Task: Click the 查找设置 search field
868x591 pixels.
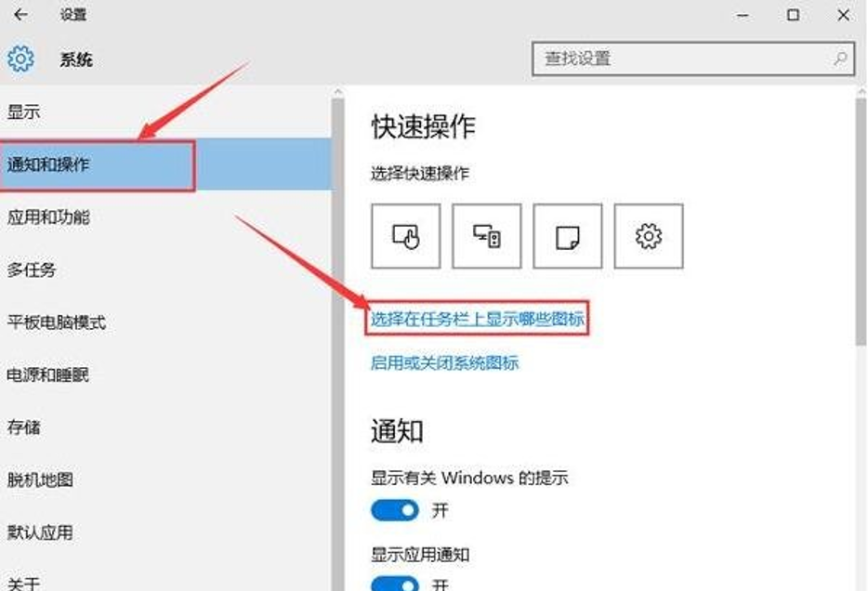Action: 693,59
